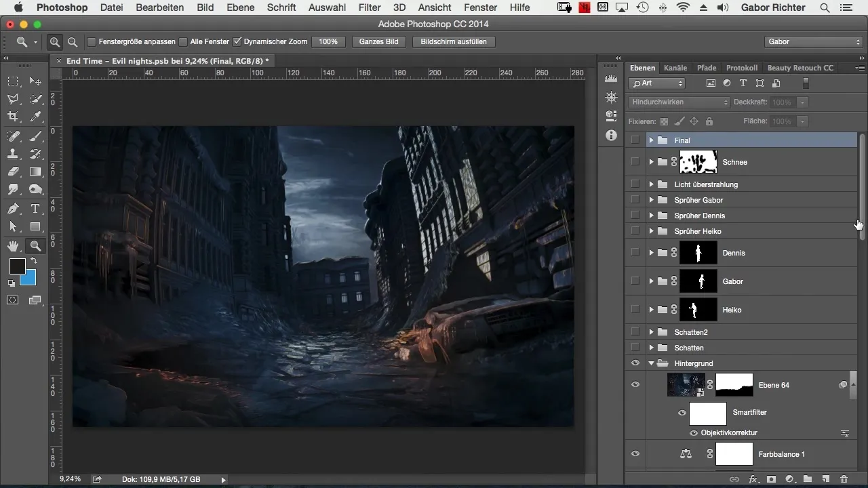Click the blue background color swatch

[x=30, y=279]
